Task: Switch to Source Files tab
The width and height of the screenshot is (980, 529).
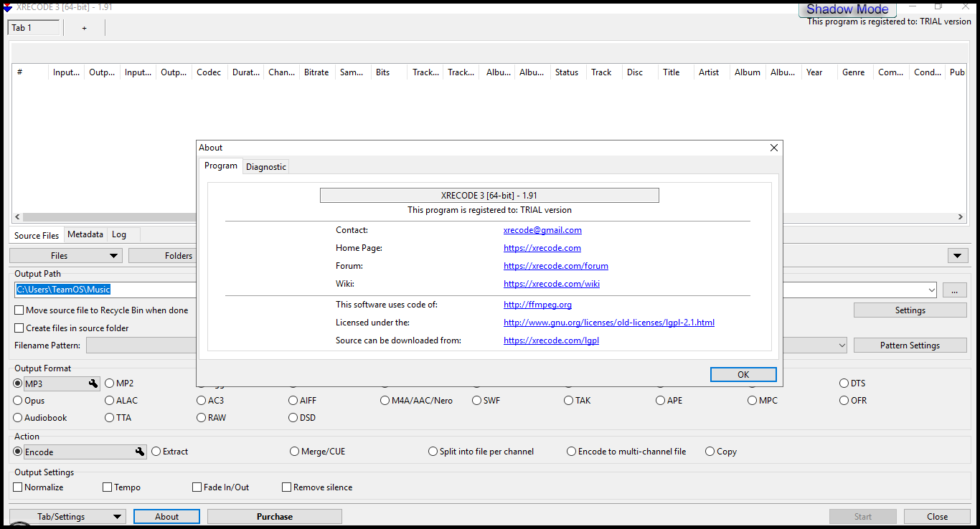Action: [37, 235]
